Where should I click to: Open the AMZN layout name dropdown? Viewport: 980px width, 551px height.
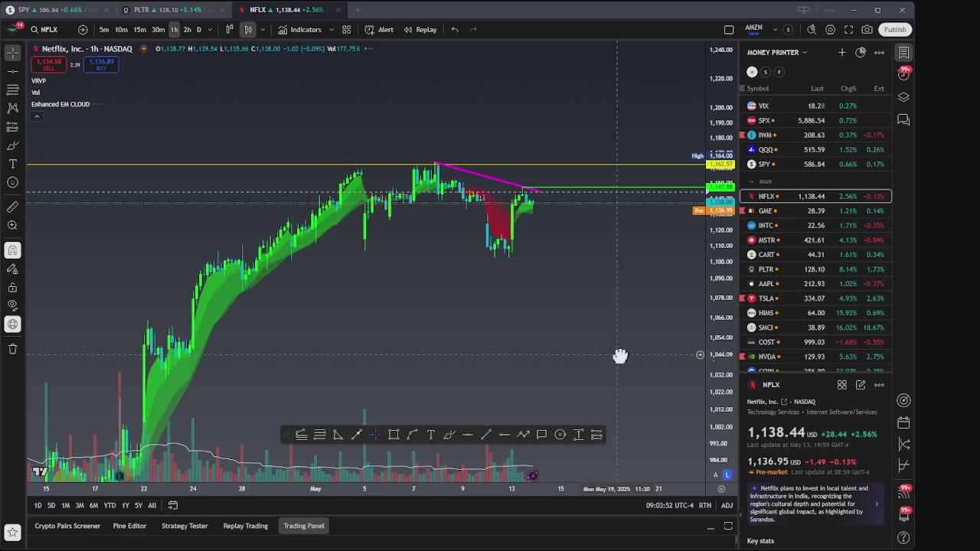pos(763,29)
